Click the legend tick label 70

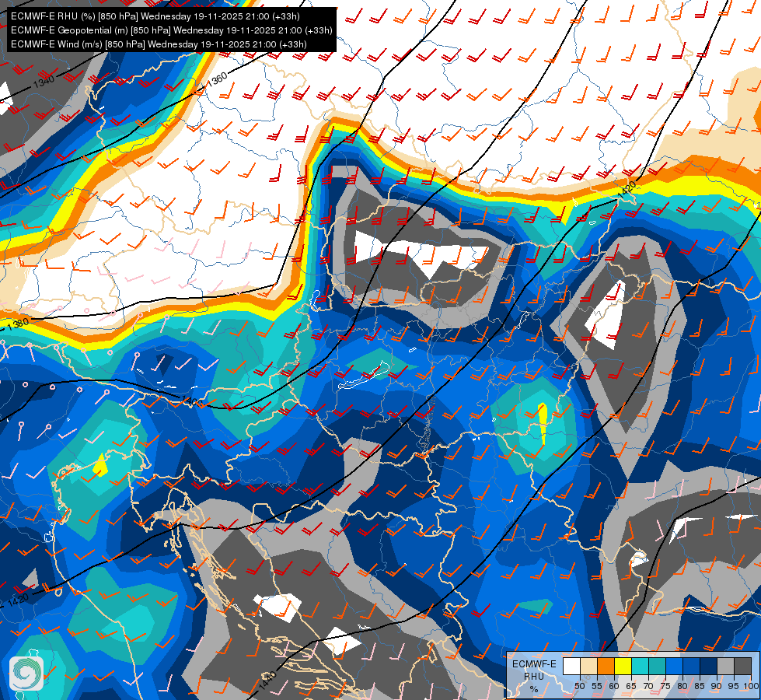pos(648,686)
